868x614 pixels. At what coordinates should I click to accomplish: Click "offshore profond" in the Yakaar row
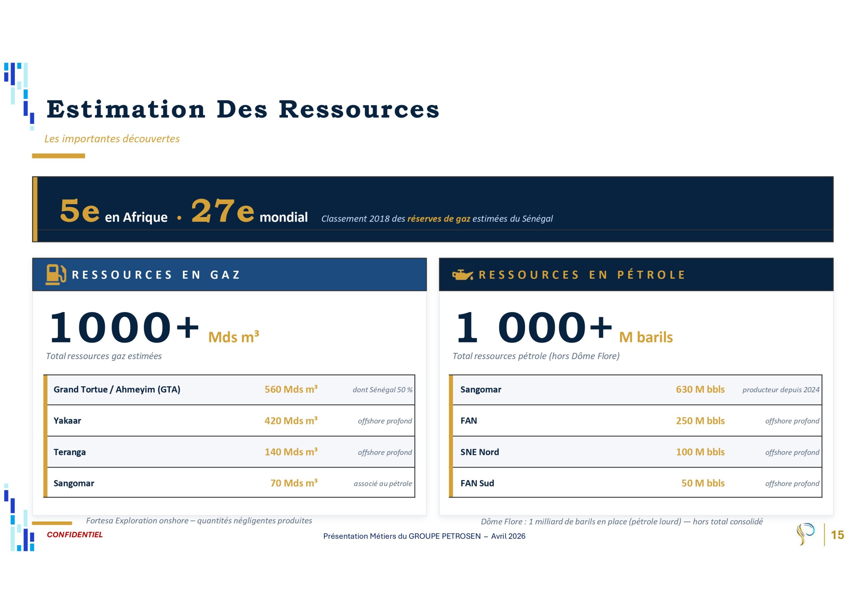coord(385,421)
